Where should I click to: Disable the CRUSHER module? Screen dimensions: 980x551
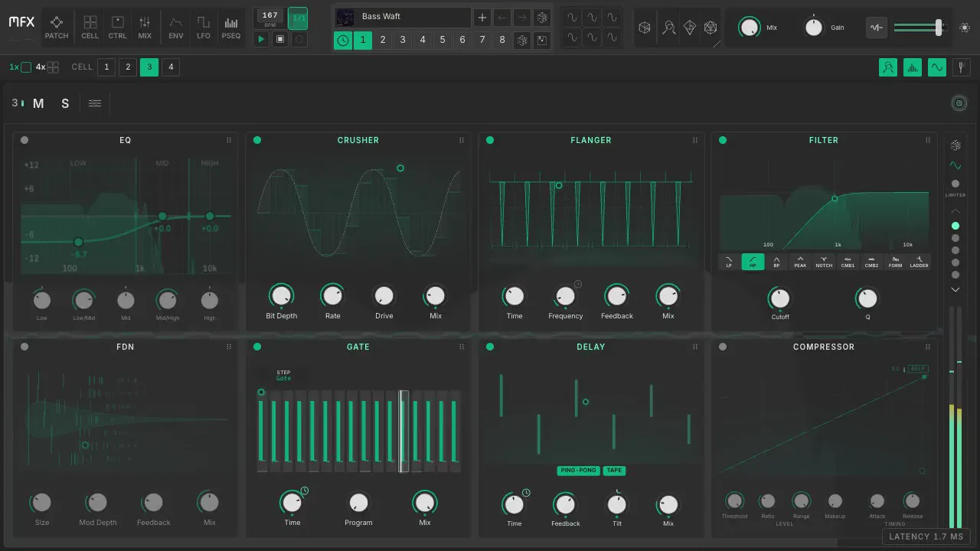[x=257, y=140]
